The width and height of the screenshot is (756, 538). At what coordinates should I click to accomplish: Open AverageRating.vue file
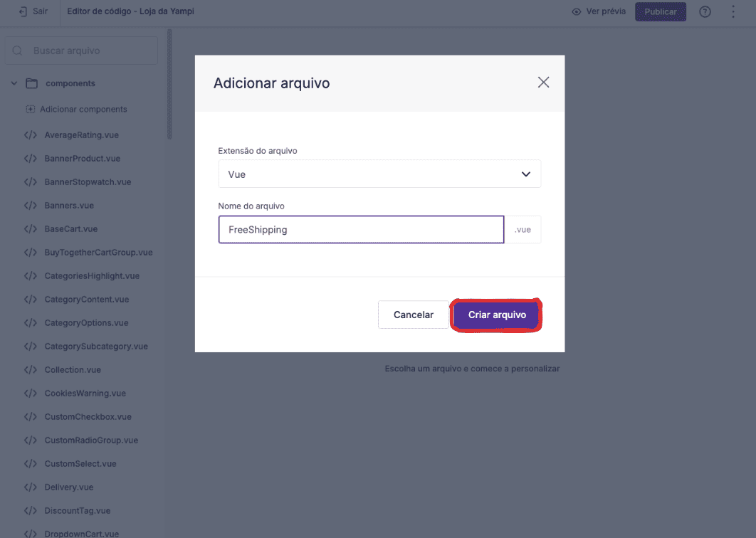click(81, 135)
